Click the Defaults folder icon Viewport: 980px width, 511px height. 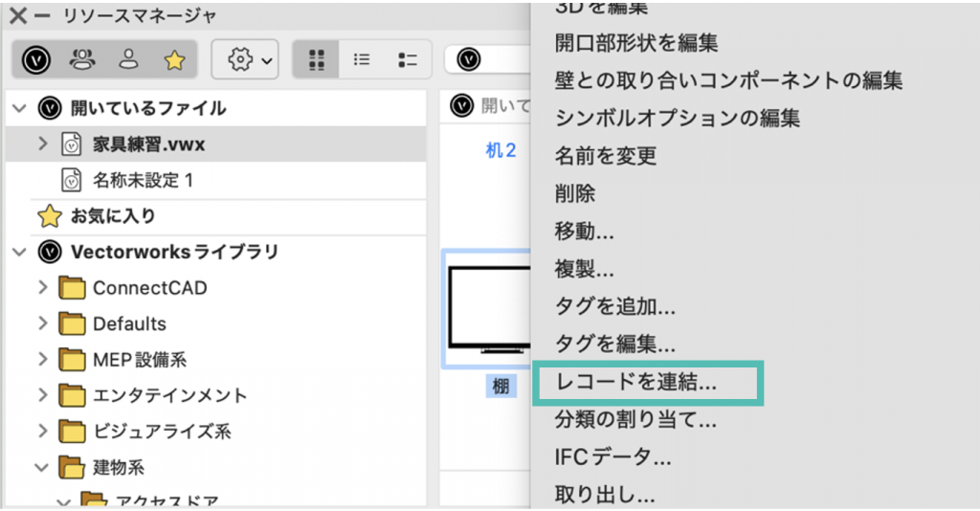[x=72, y=323]
